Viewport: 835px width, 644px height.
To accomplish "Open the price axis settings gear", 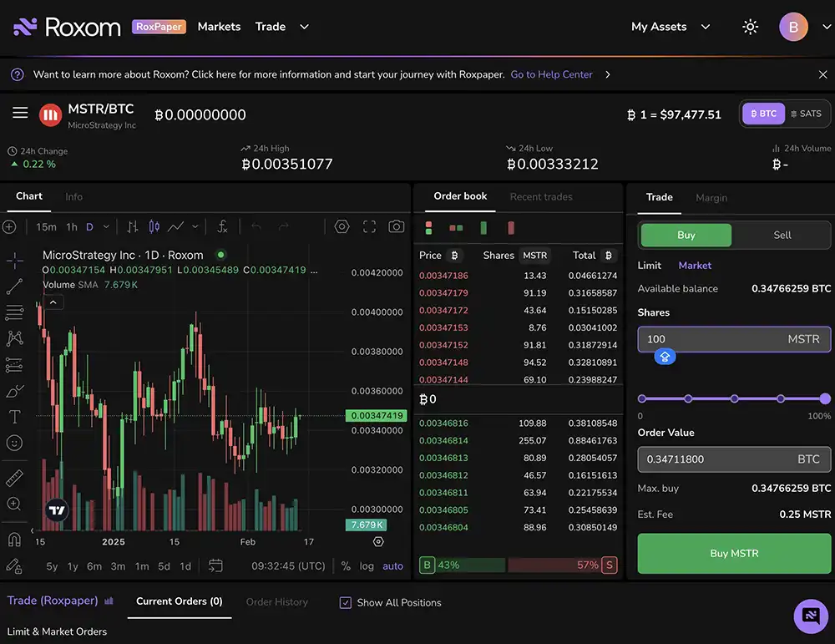I will point(378,542).
